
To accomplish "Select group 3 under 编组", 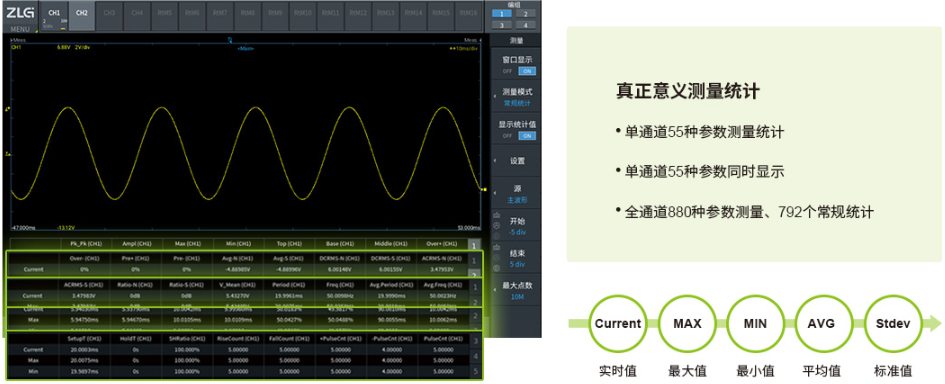I will click(501, 25).
